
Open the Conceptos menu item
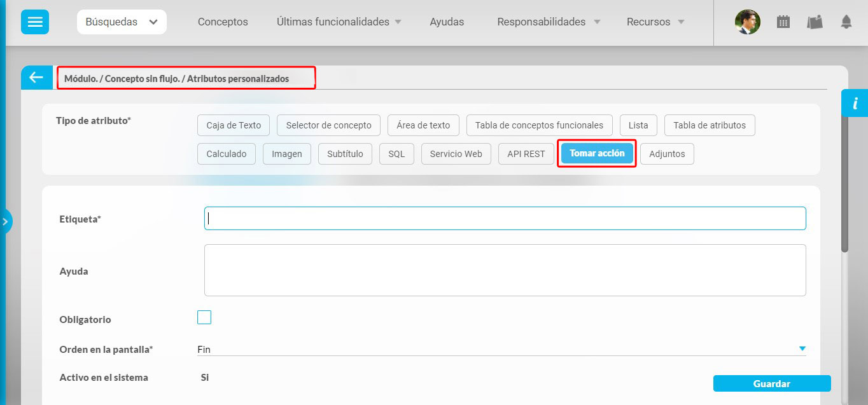(x=223, y=22)
